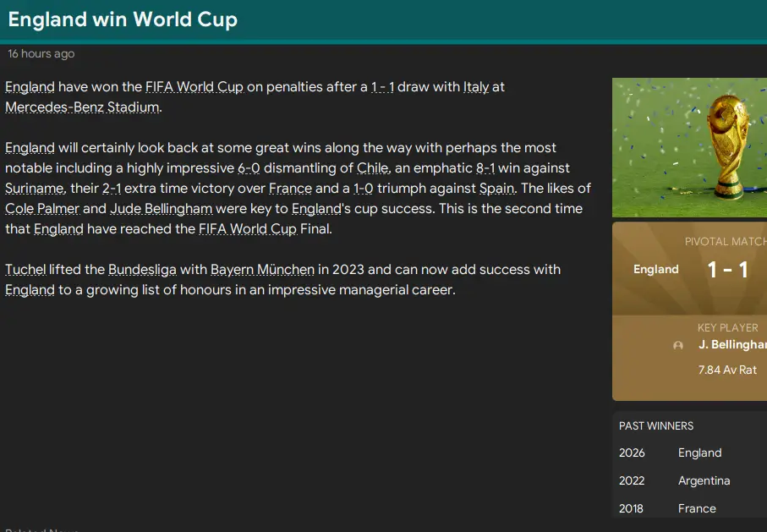Open Jude Bellingham's profile link
Screen dimensions: 767x532
(x=161, y=208)
